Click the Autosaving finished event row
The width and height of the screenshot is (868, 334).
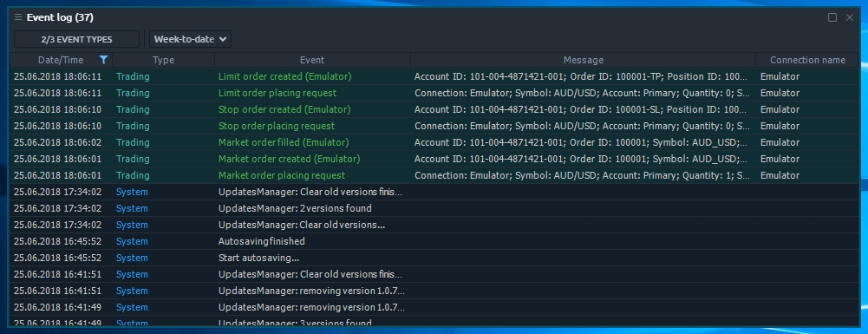coord(434,241)
